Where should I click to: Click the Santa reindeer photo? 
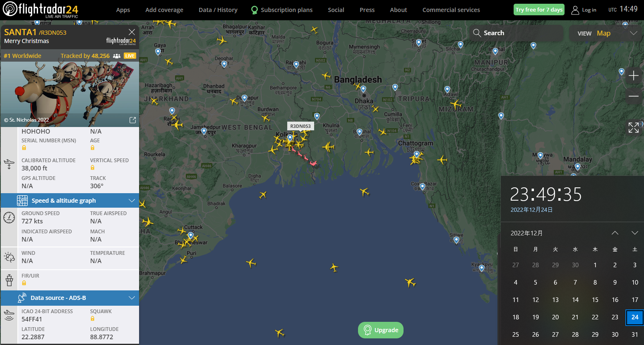point(70,94)
